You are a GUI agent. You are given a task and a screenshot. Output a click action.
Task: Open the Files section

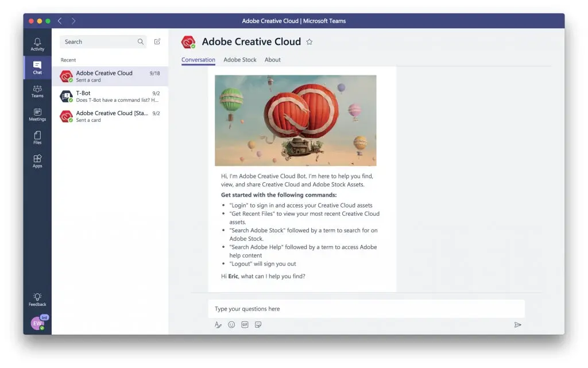point(37,138)
